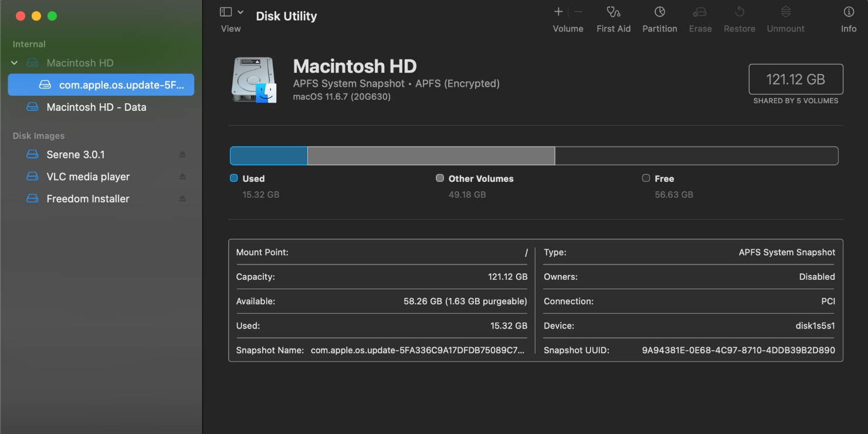Click the Freedom Installer disk icon

pyautogui.click(x=32, y=199)
